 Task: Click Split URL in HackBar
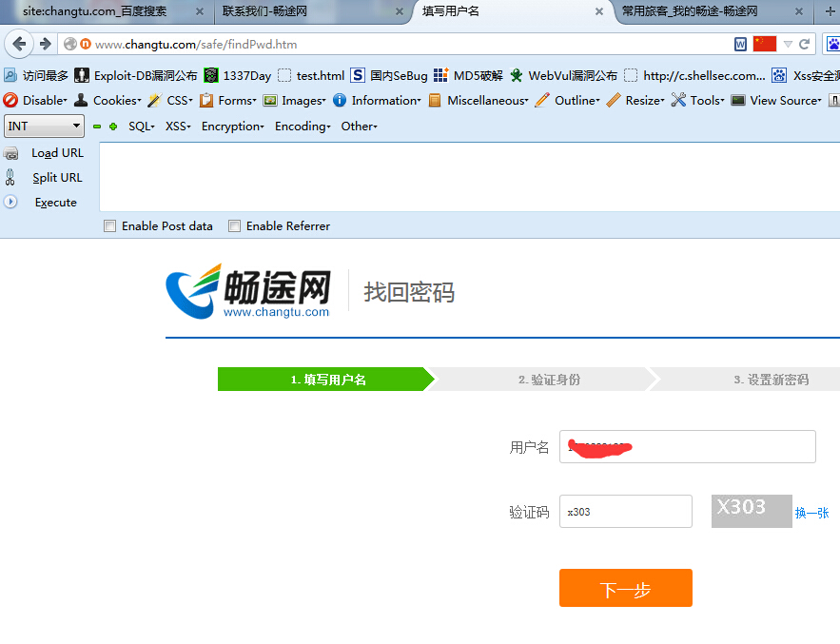point(57,178)
